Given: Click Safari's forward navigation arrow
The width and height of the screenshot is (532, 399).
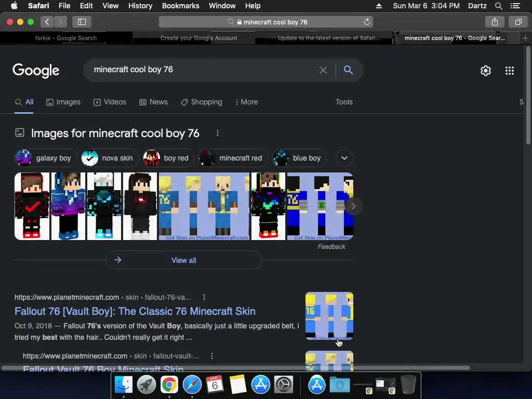Looking at the screenshot, I should coord(60,22).
